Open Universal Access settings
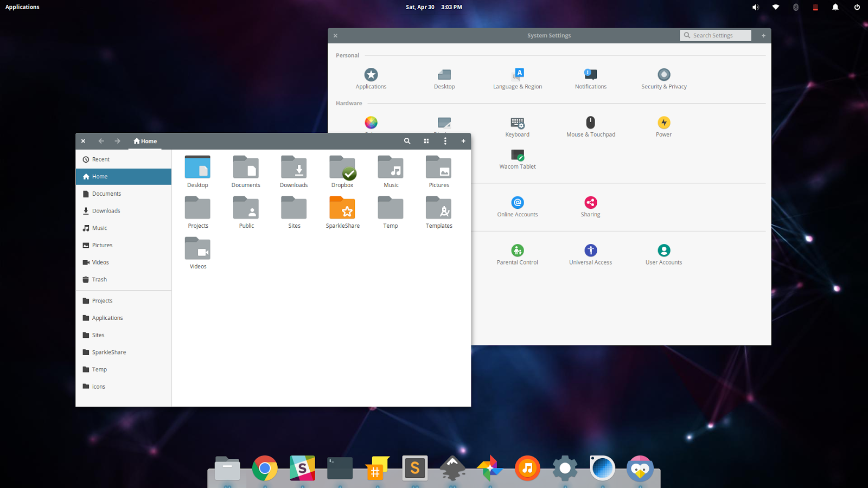The image size is (868, 488). [x=591, y=250]
